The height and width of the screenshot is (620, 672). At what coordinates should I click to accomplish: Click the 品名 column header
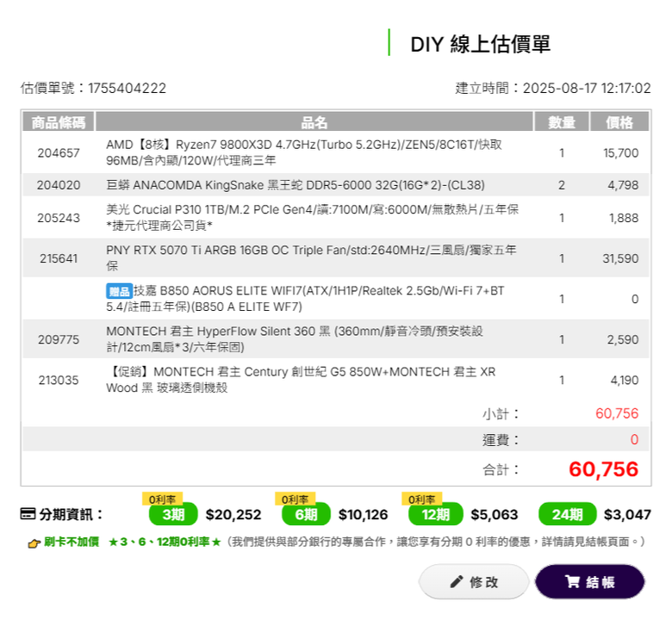pyautogui.click(x=314, y=122)
